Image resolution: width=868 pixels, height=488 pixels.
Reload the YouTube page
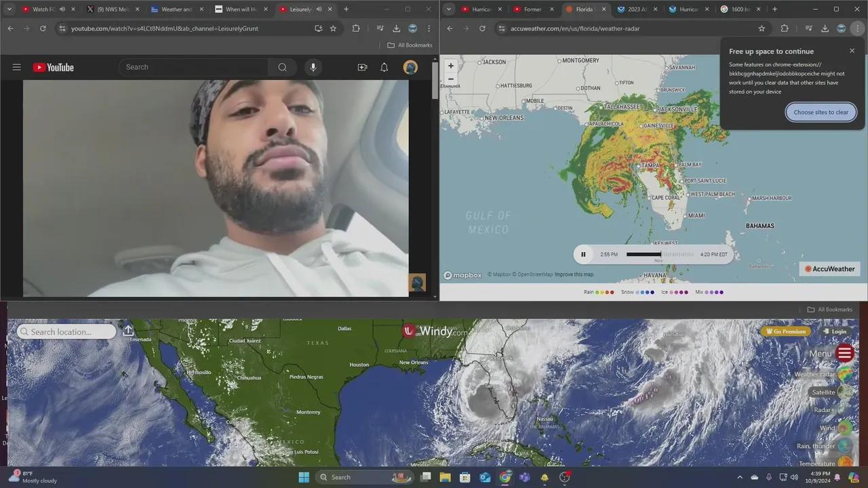click(43, 28)
